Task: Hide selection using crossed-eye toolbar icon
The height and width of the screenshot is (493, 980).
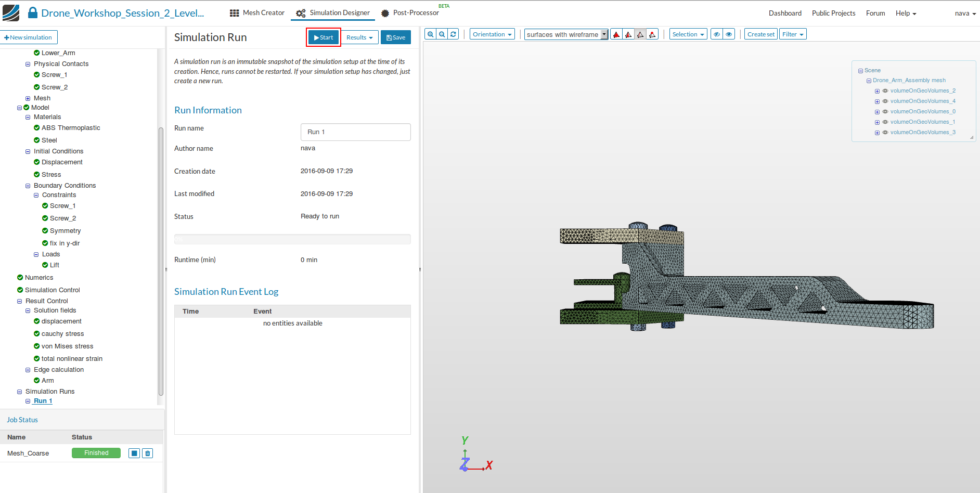Action: point(717,34)
